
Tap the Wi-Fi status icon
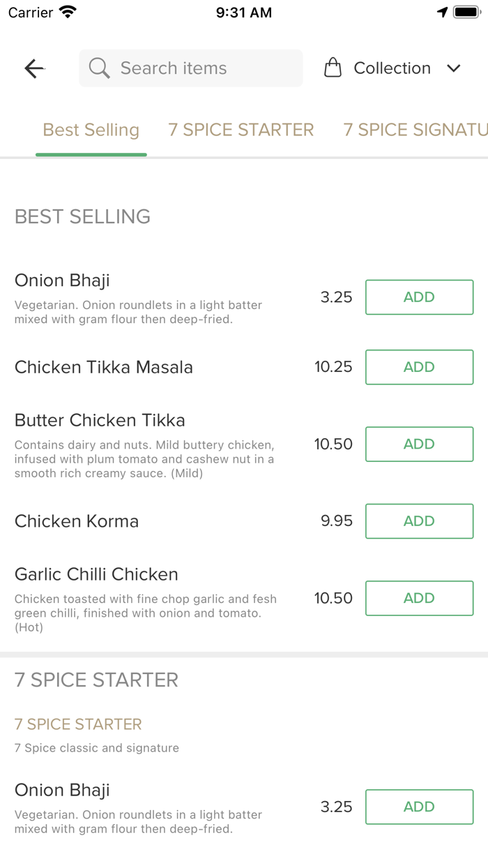[x=68, y=13]
